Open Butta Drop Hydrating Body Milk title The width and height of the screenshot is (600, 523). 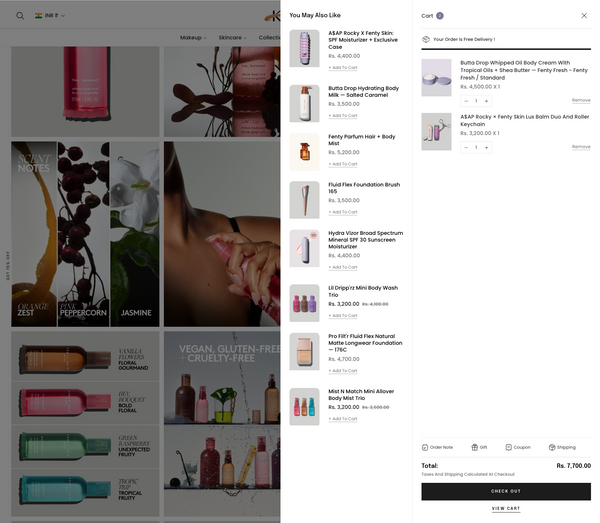pyautogui.click(x=364, y=91)
